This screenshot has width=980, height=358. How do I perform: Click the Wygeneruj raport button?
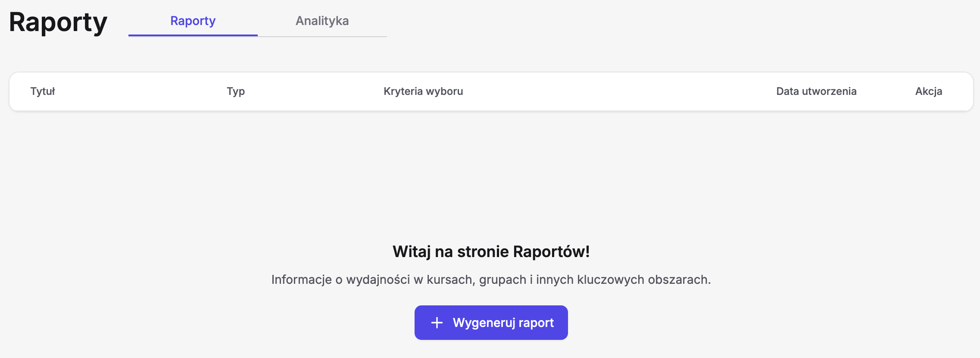(491, 323)
